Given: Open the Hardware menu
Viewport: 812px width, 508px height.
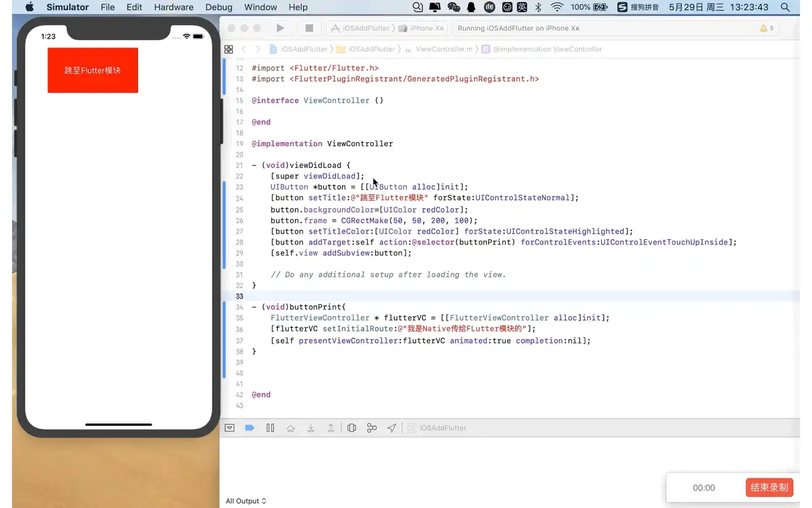Looking at the screenshot, I should coord(174,7).
